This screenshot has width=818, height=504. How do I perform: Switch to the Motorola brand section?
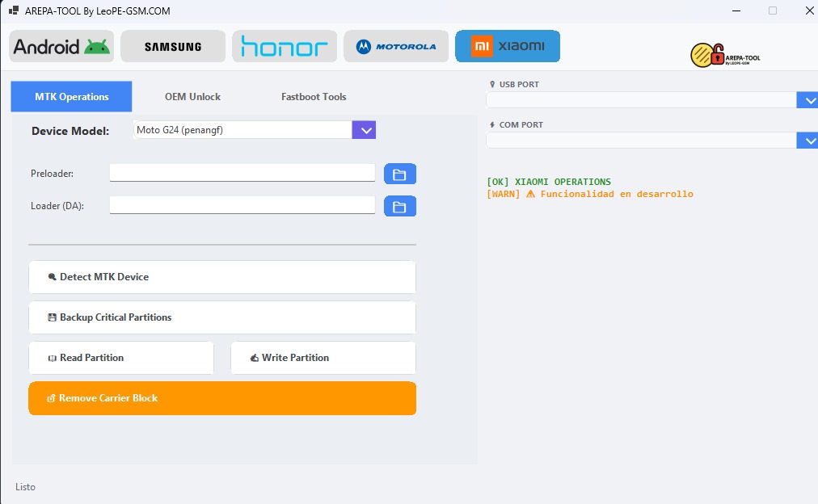(396, 47)
